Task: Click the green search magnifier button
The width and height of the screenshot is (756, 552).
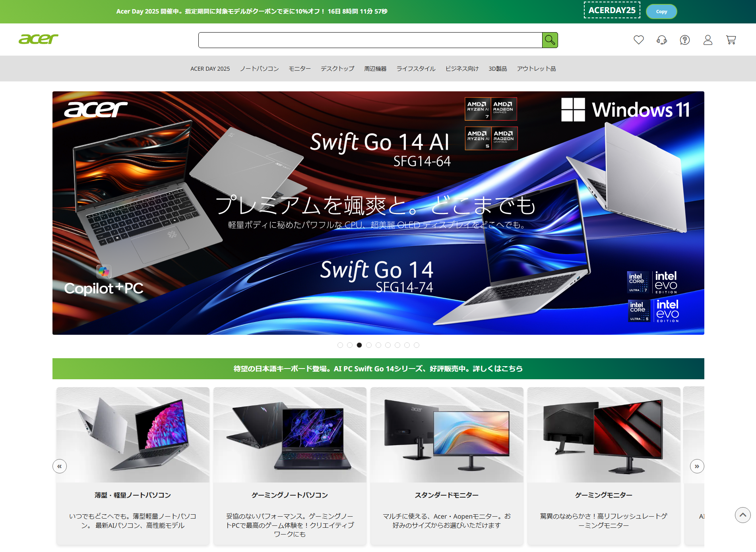Action: click(550, 40)
